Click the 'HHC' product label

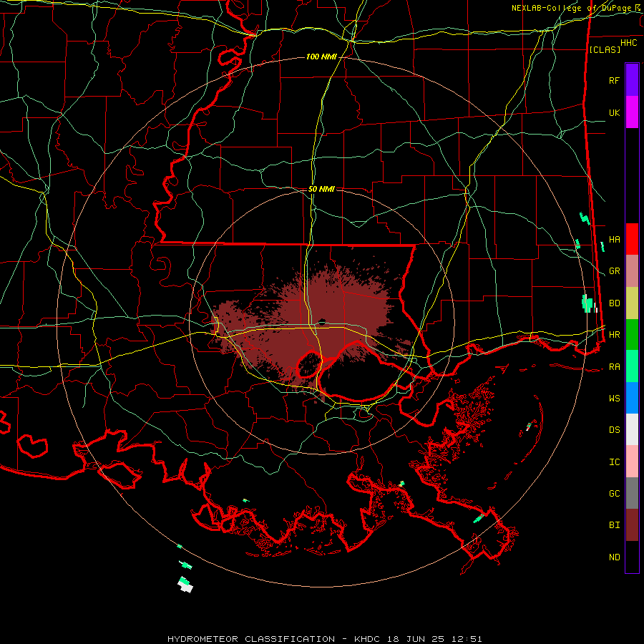628,43
